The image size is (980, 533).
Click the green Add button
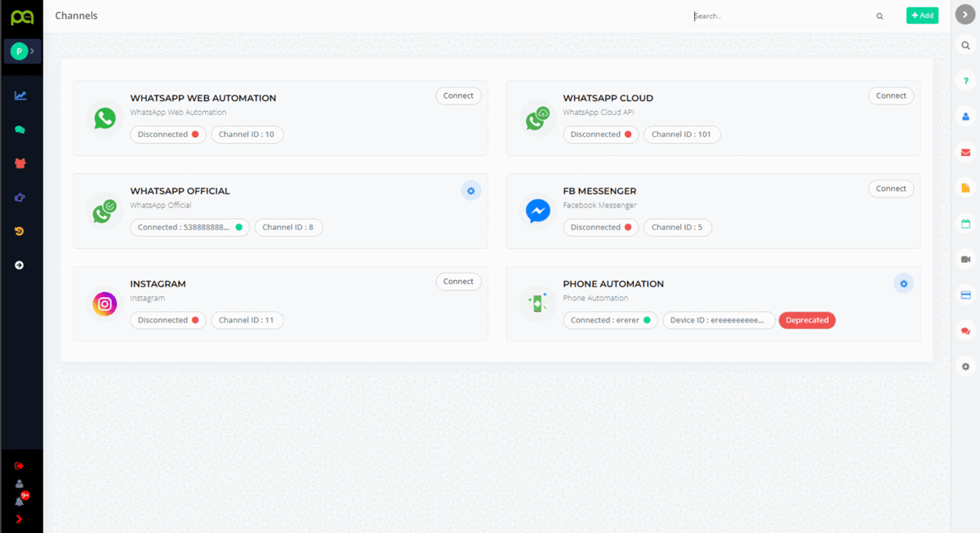(x=922, y=16)
